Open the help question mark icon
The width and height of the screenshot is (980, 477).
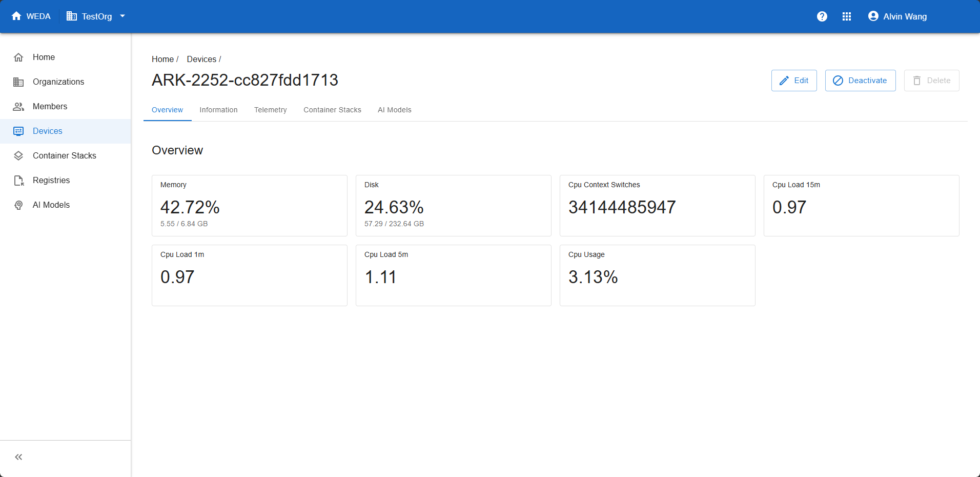(822, 16)
